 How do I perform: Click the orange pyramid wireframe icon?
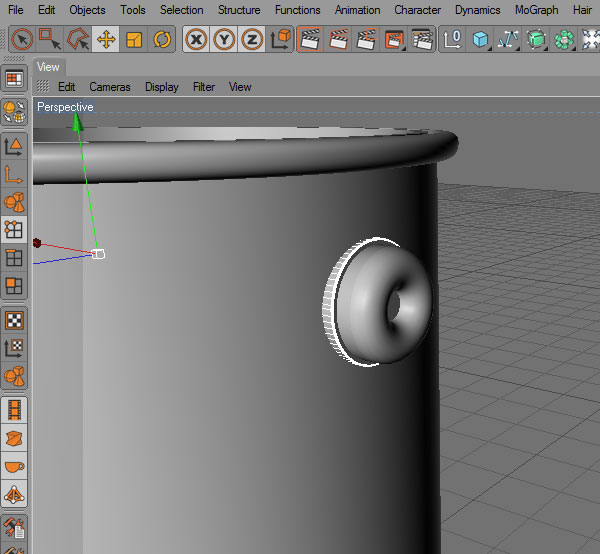[14, 494]
